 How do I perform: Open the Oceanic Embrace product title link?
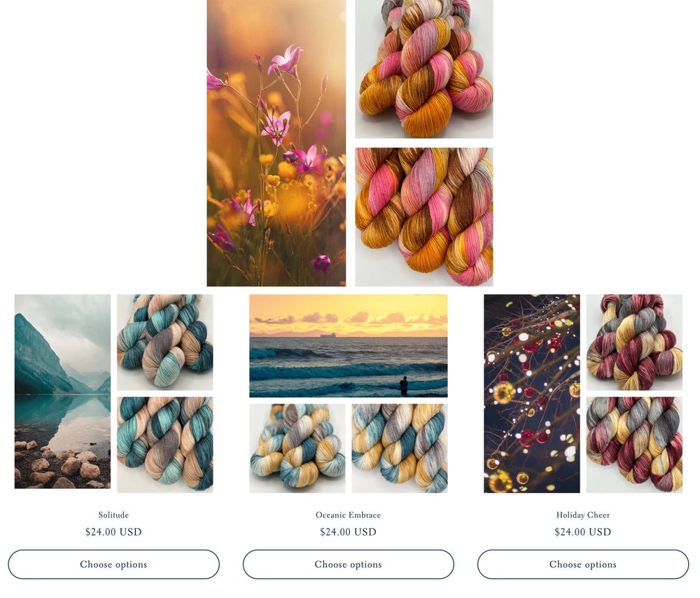(x=348, y=515)
